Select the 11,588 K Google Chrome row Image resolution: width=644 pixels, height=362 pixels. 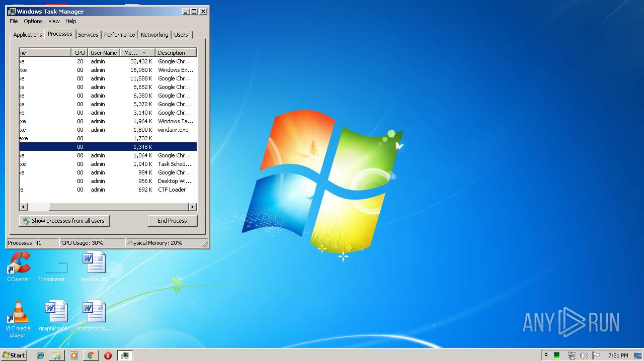(x=108, y=78)
